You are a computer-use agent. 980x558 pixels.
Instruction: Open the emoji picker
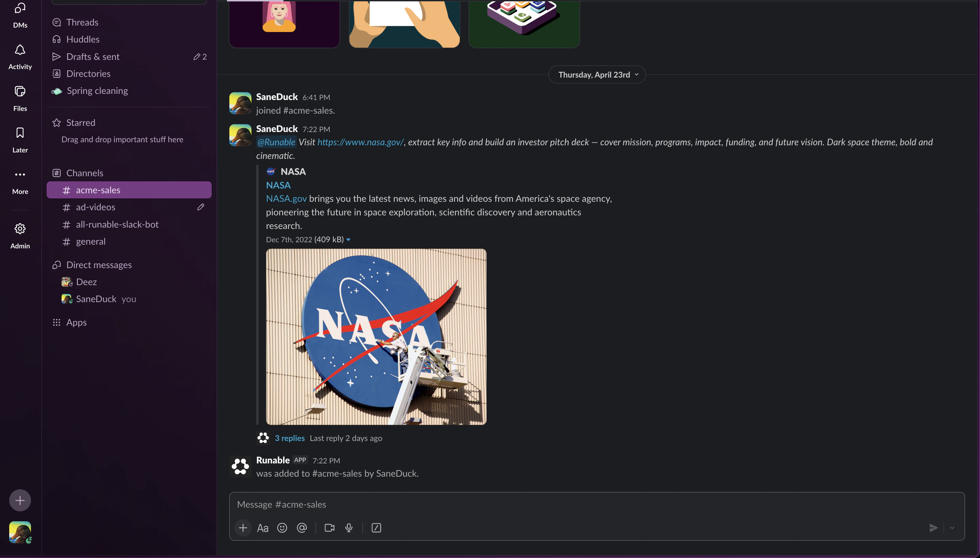pos(282,528)
